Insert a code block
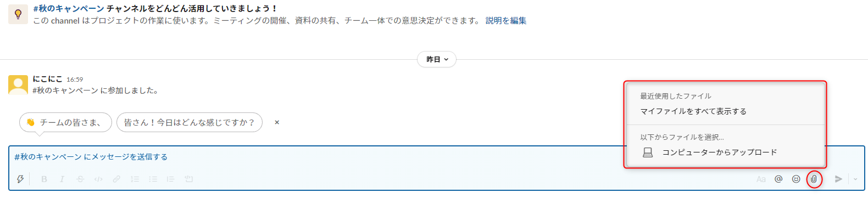Image resolution: width=868 pixels, height=204 pixels. (x=188, y=179)
